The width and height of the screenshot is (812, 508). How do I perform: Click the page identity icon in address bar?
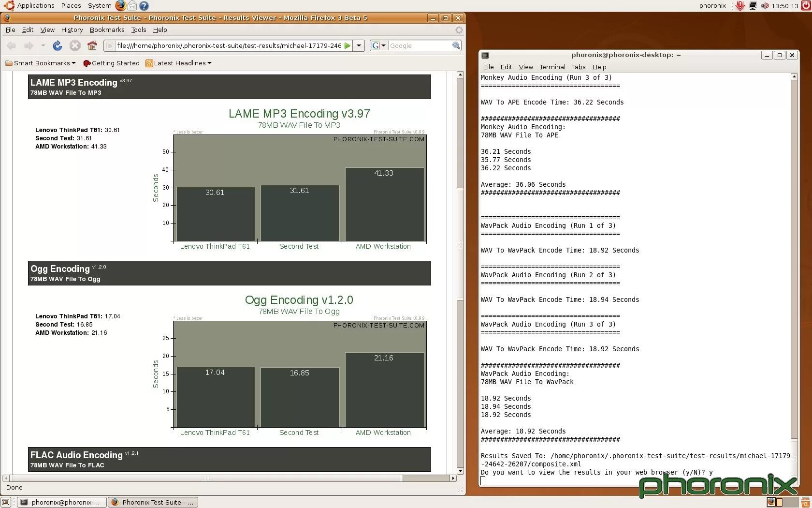pyautogui.click(x=110, y=45)
